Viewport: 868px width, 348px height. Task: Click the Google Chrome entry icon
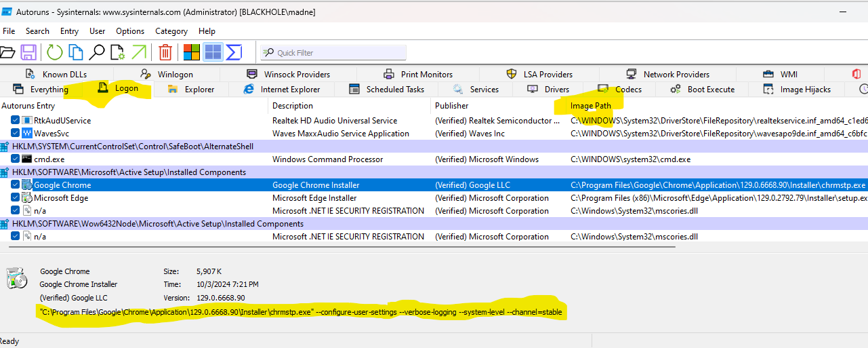pyautogui.click(x=27, y=185)
